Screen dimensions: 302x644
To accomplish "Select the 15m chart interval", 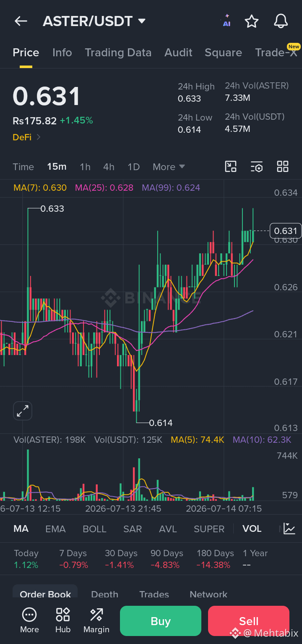I will click(x=57, y=167).
